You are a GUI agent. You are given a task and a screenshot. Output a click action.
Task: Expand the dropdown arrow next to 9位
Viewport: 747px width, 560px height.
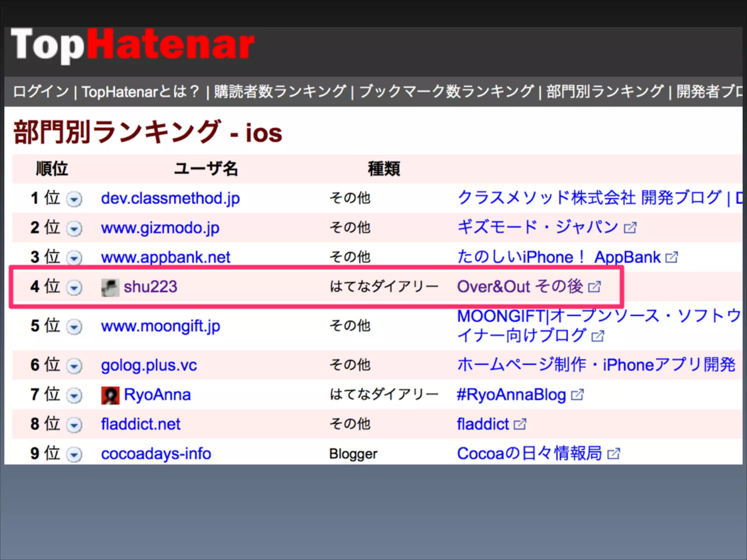(x=74, y=455)
